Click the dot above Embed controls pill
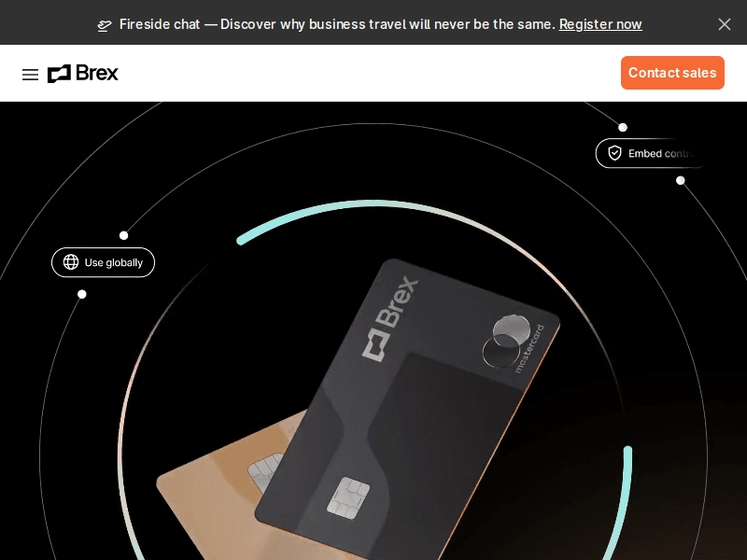Viewport: 747px width, 560px height. pyautogui.click(x=623, y=127)
